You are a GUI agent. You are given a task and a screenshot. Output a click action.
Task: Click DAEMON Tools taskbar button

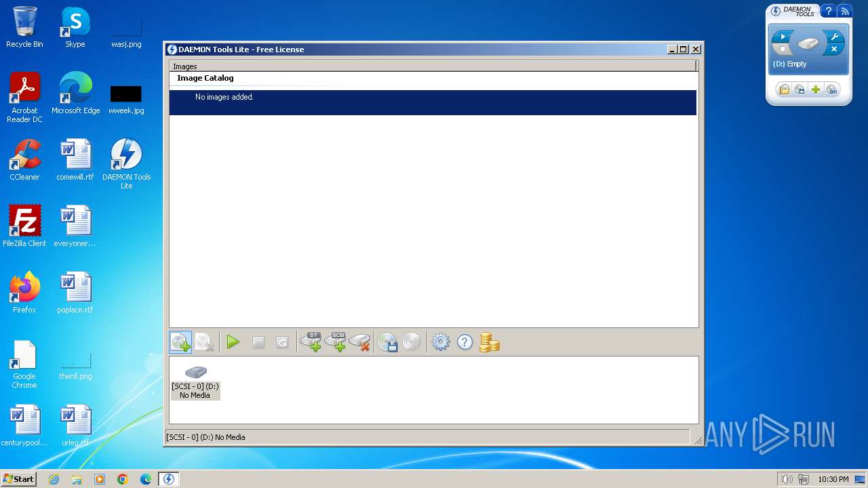click(x=169, y=479)
